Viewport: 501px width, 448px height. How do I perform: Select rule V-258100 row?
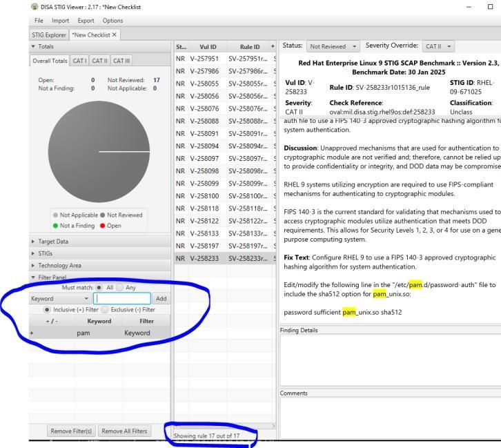[x=225, y=196]
